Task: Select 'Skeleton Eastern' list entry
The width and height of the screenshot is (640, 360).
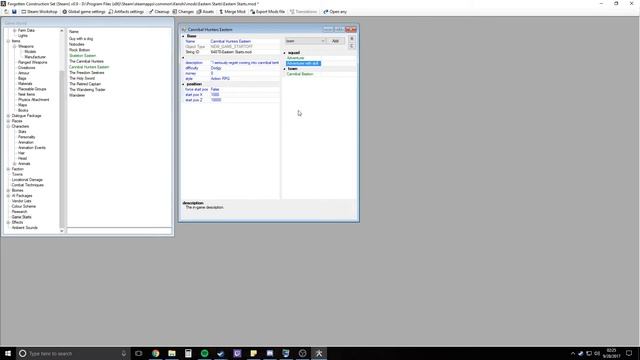Action: pyautogui.click(x=82, y=56)
